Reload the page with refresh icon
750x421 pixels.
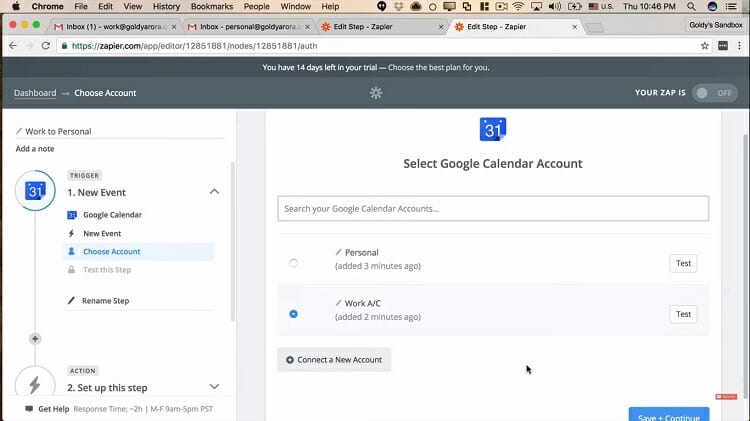45,45
